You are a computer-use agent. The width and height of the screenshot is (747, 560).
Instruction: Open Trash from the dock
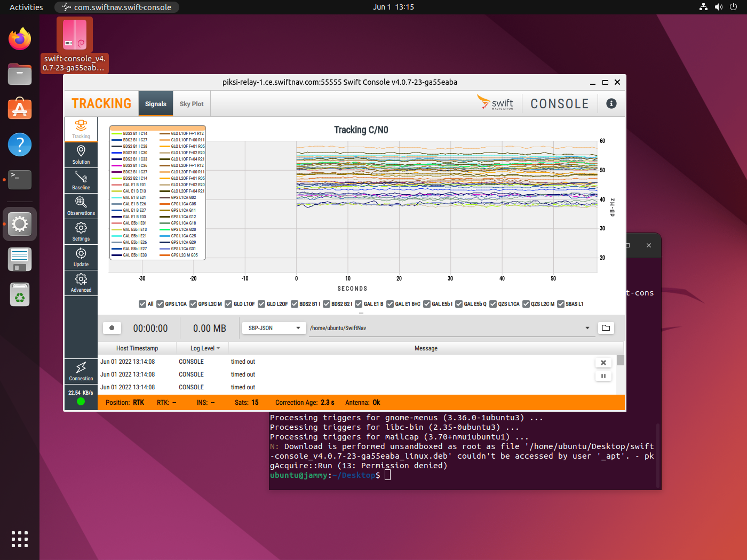click(20, 294)
